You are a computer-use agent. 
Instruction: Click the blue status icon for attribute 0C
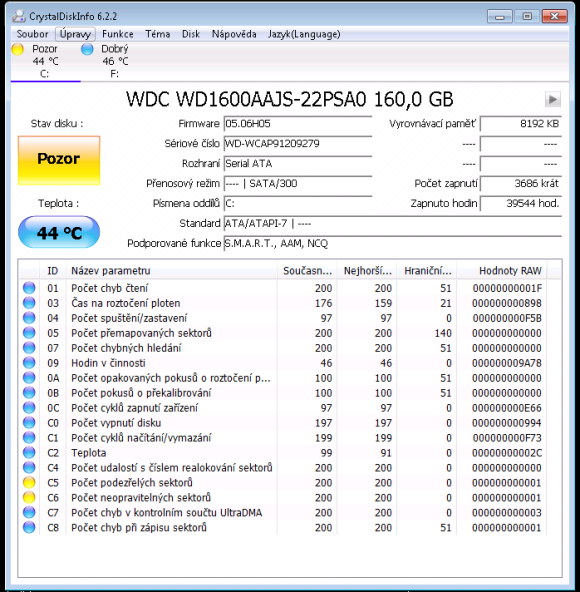click(29, 408)
